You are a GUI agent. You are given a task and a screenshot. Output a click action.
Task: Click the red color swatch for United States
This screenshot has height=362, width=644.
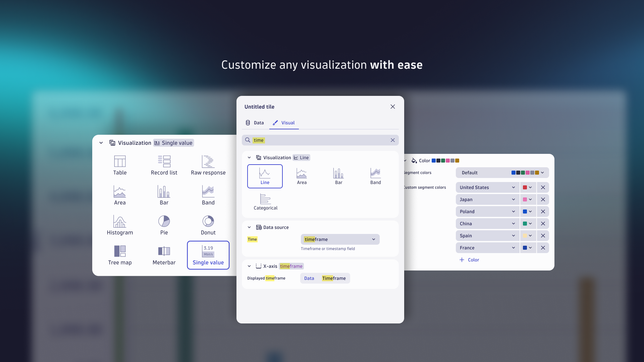pos(525,187)
